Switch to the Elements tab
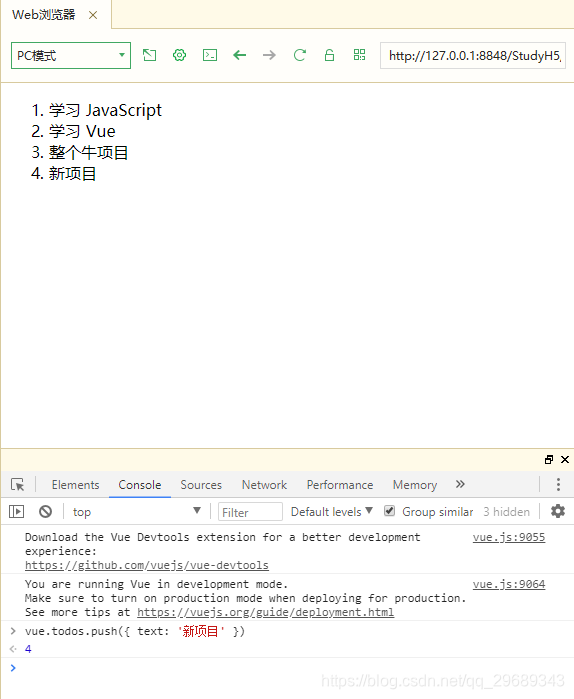The width and height of the screenshot is (574, 699). (75, 485)
